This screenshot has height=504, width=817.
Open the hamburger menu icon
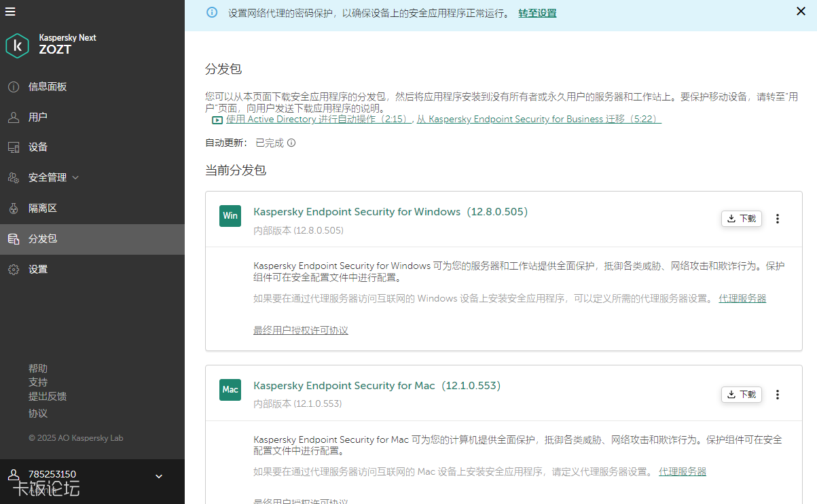click(10, 12)
